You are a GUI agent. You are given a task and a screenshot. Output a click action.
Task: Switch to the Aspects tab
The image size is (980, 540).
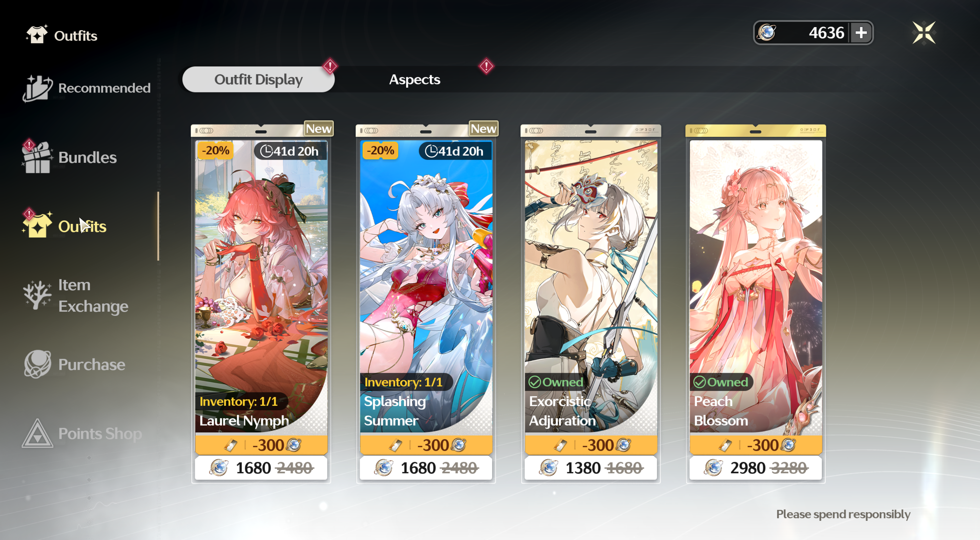(x=414, y=79)
